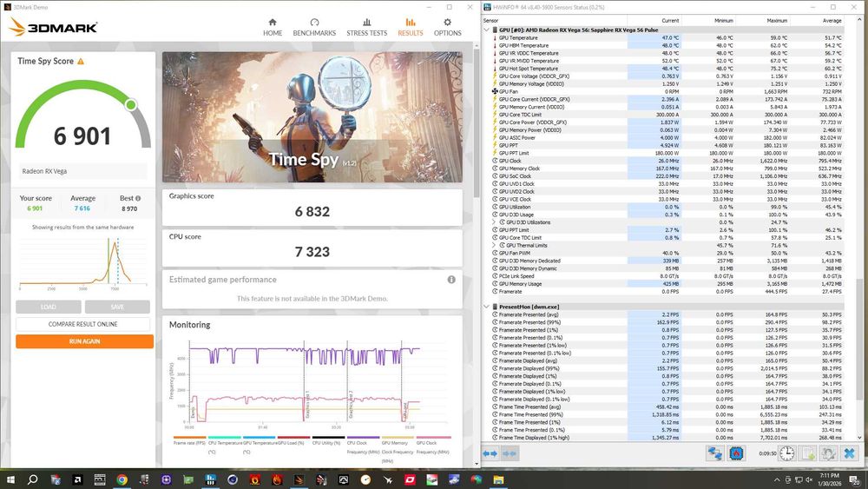
Task: Collapse the PresentMon [dwm.exe] section
Action: click(x=487, y=307)
